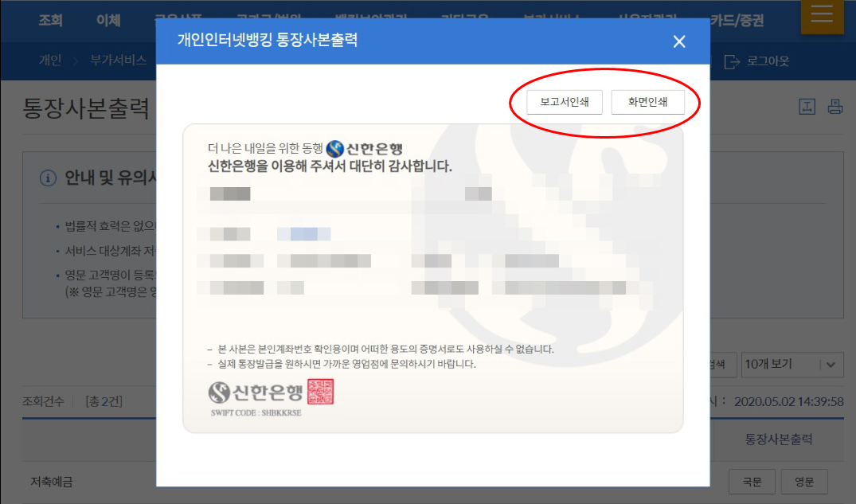
Task: Close the 통장사본출력 dialog with X
Action: coord(679,41)
